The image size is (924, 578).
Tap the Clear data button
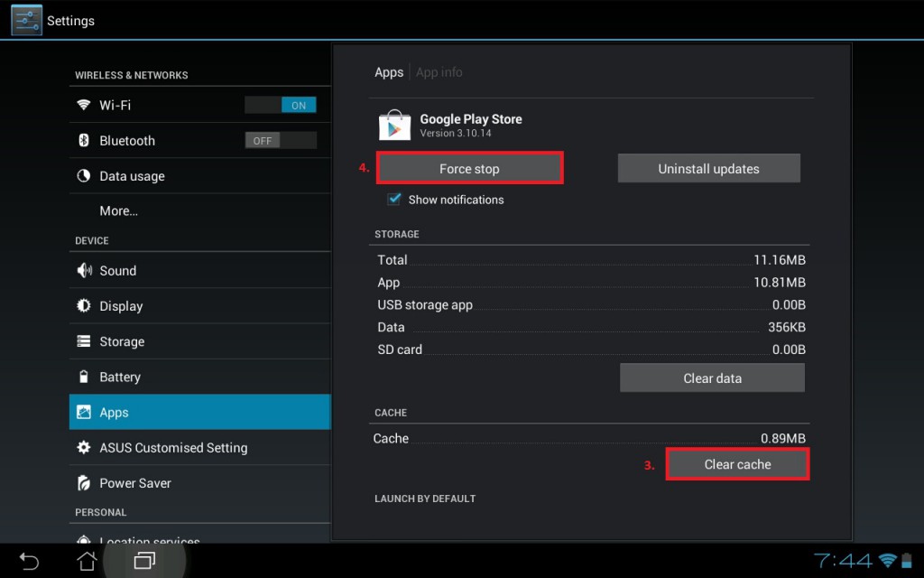[713, 378]
